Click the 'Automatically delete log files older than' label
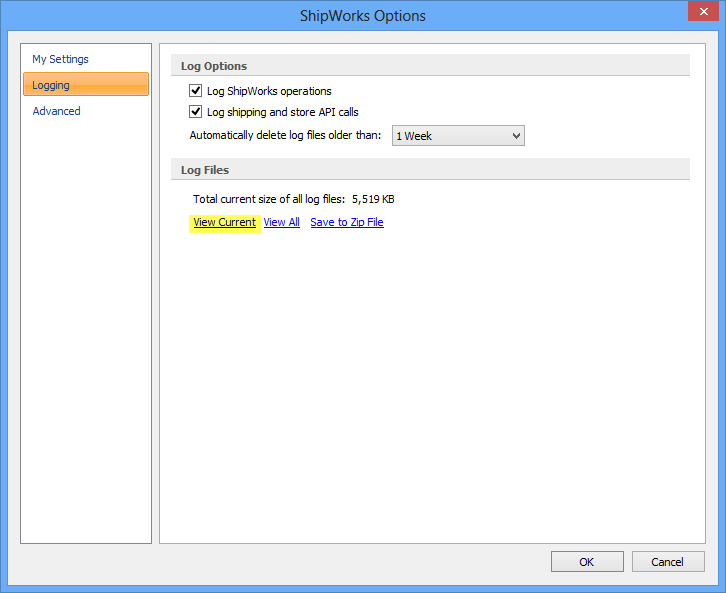This screenshot has width=726, height=593. coord(285,135)
